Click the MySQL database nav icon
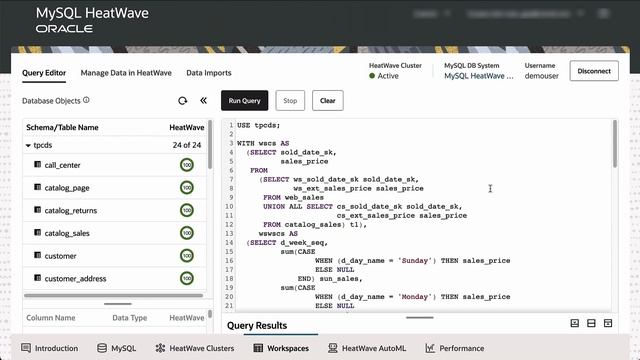Screen dimensions: 640x360 (x=102, y=348)
